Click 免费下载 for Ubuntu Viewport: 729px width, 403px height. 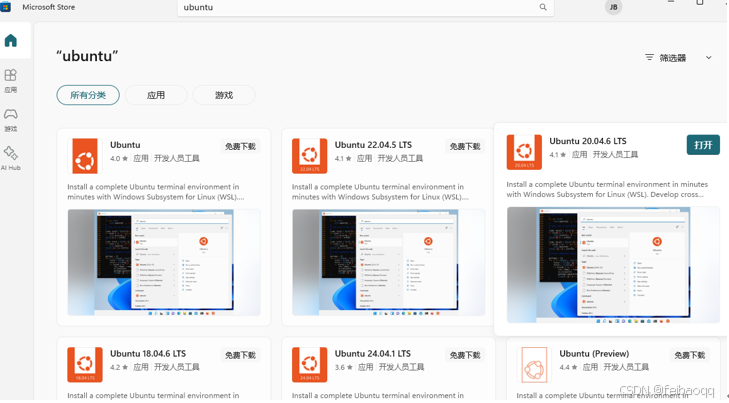point(240,146)
